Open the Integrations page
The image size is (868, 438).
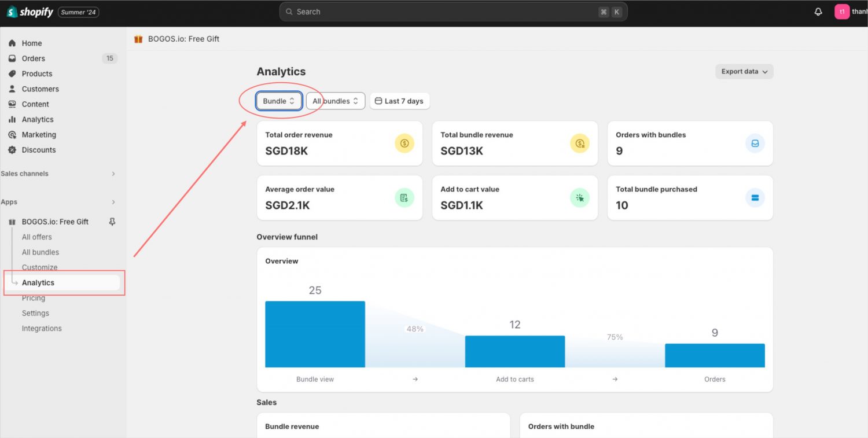pos(42,328)
